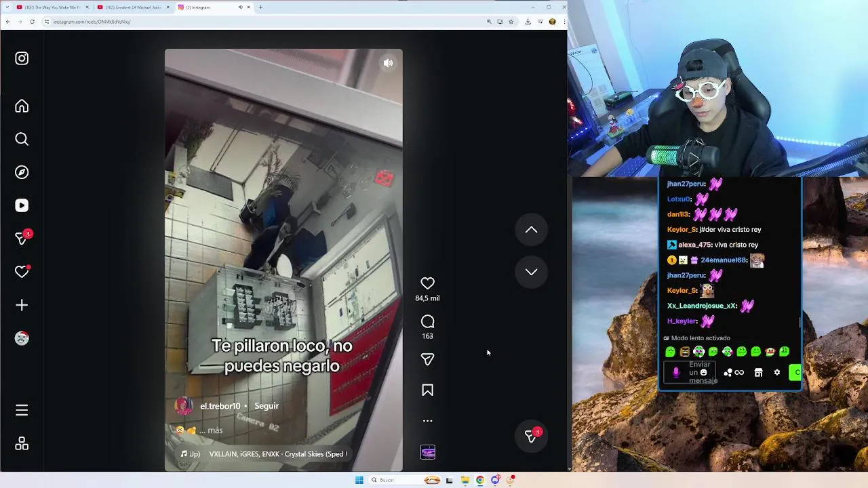Open the Chrome profile avatar
868x488 pixels.
pos(552,22)
